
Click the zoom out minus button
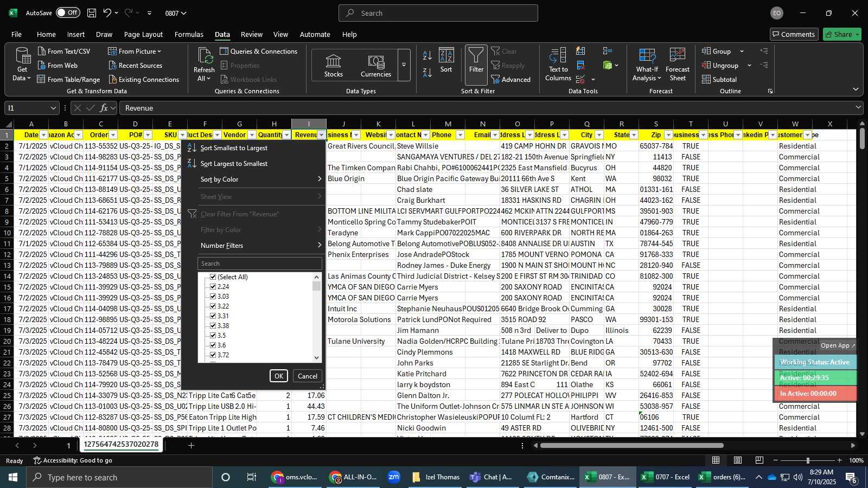[776, 460]
